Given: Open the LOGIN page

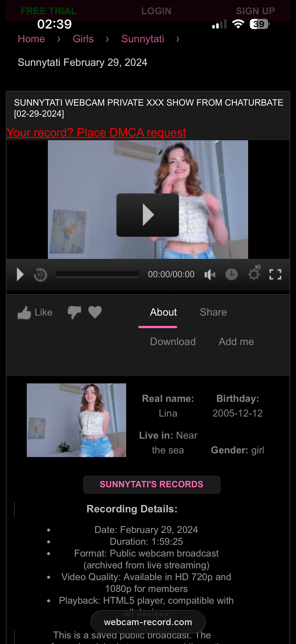Looking at the screenshot, I should pos(156,11).
